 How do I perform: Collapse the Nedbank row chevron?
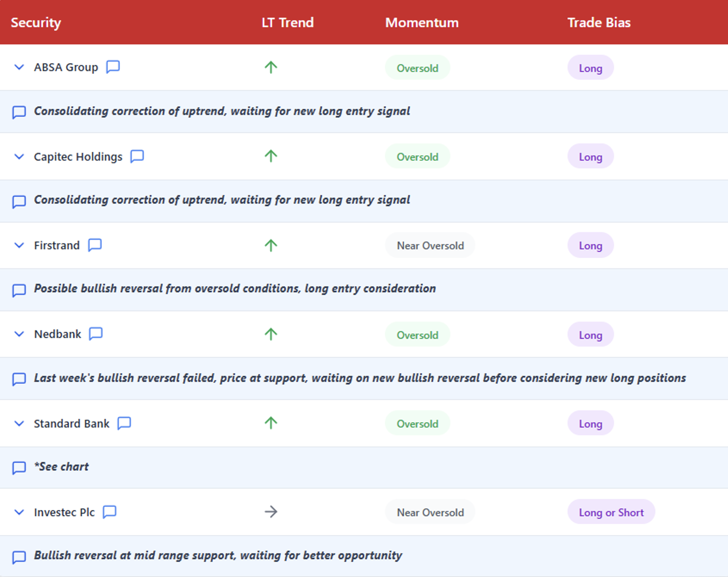tap(19, 334)
